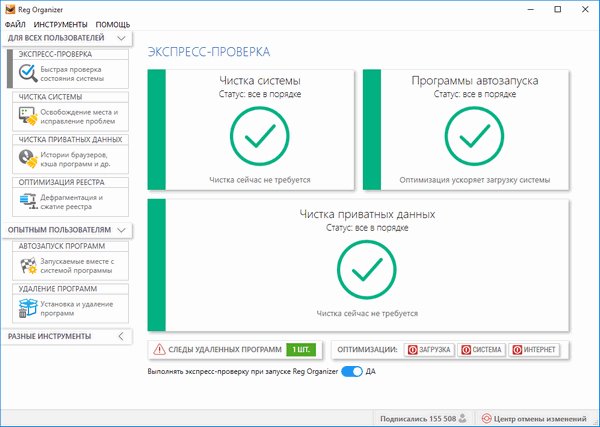Image resolution: width=600 pixels, height=427 pixels.
Task: Click text Запускаемые вместе с системой программы
Action: pyautogui.click(x=77, y=266)
